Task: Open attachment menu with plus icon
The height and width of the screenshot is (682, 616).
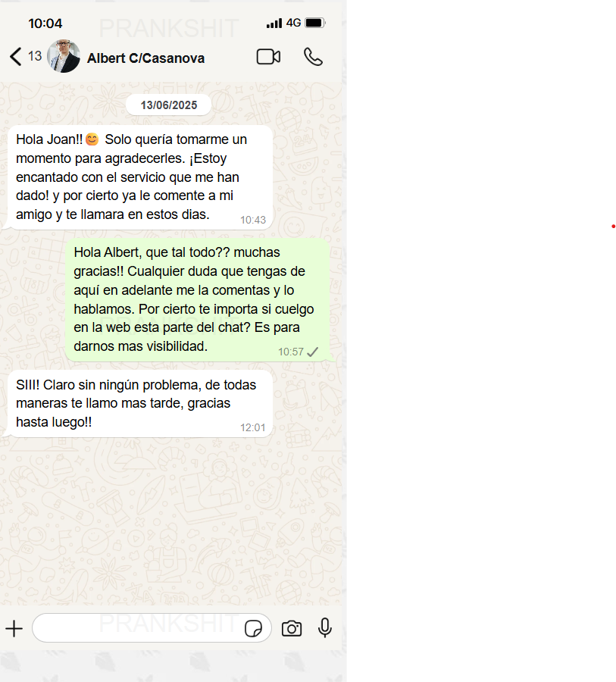Action: [x=14, y=628]
